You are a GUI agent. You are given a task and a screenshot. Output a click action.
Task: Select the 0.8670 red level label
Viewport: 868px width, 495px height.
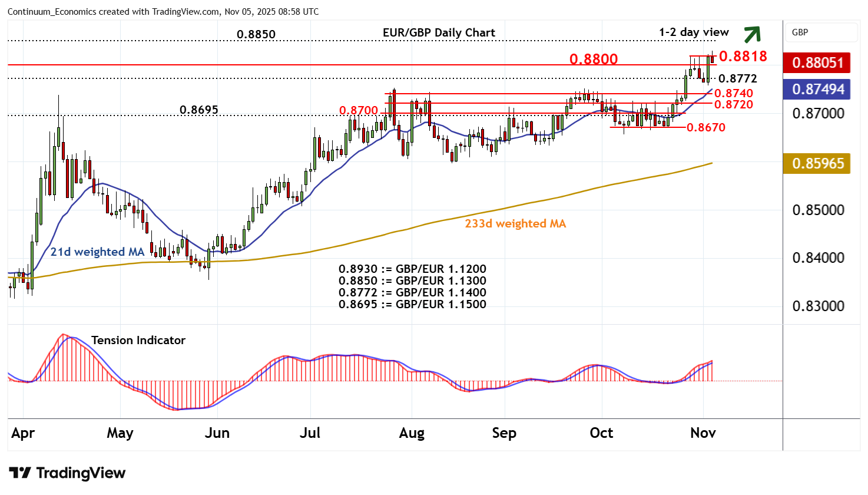[x=706, y=127]
